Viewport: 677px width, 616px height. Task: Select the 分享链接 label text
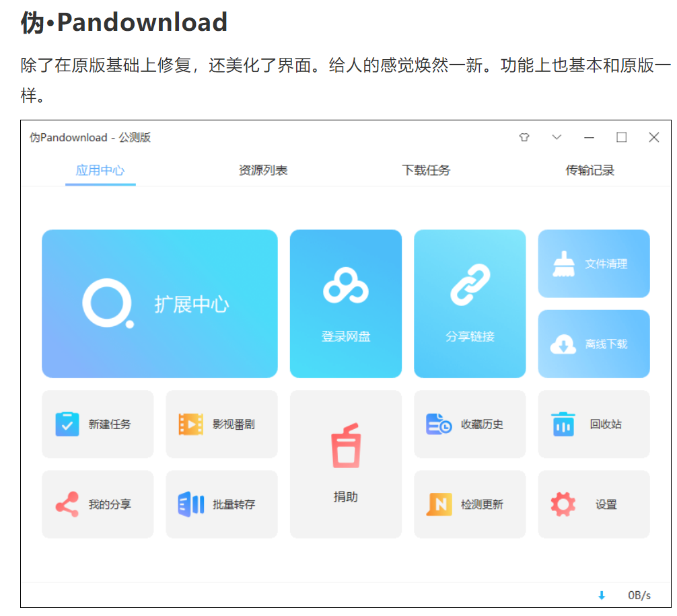(470, 336)
